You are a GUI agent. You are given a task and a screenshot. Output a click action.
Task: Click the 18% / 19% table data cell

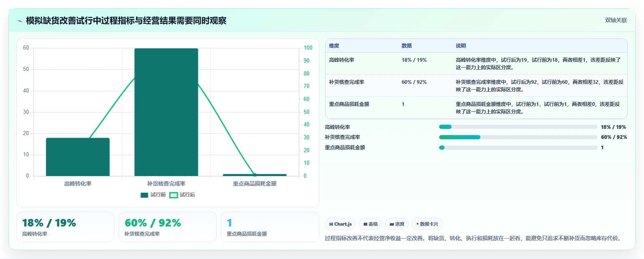point(414,60)
